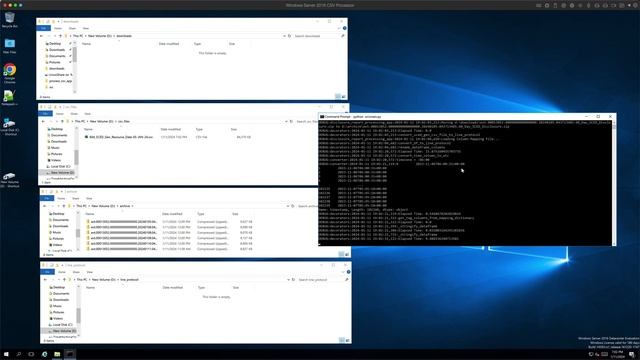Open the Windows Start menu

[x=6, y=354]
